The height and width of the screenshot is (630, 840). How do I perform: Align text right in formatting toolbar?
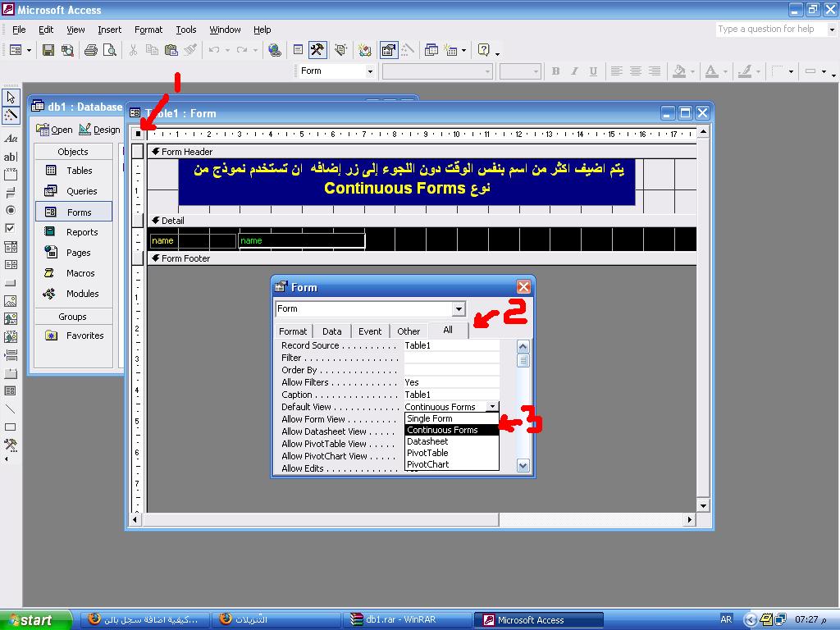tap(654, 71)
